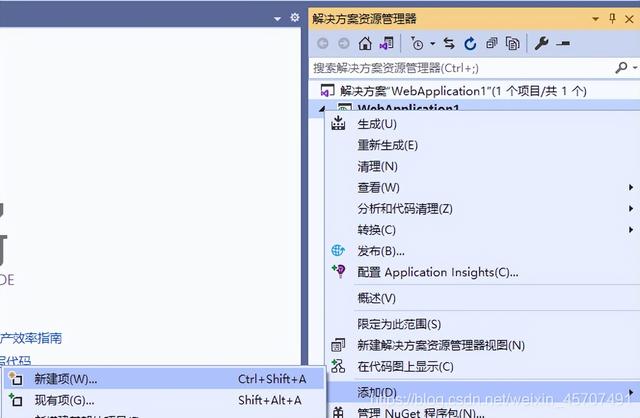Click the existing item icon beside 现有项(G)
This screenshot has height=418, width=640.
pos(16,400)
